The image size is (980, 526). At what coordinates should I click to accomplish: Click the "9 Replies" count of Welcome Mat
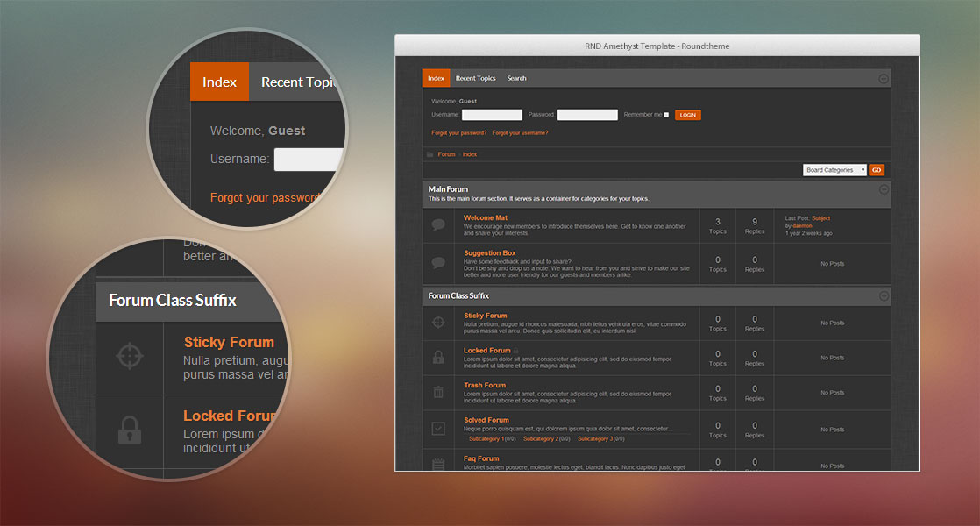(755, 226)
